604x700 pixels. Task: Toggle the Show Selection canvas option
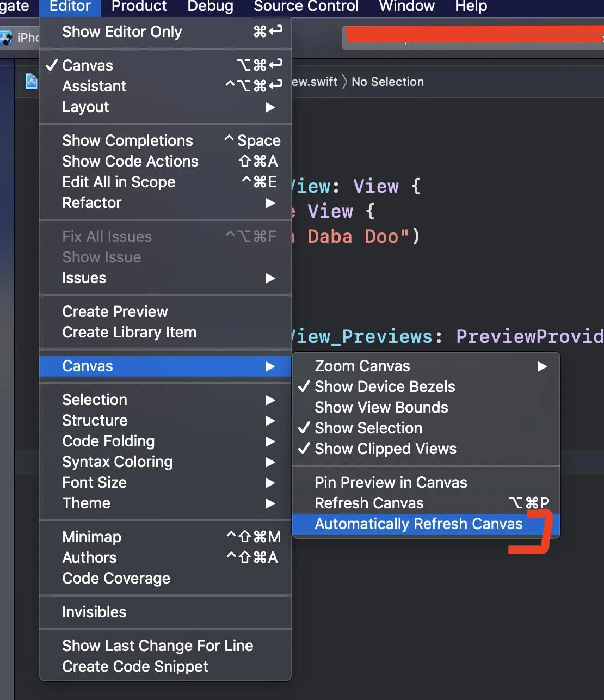pos(368,428)
